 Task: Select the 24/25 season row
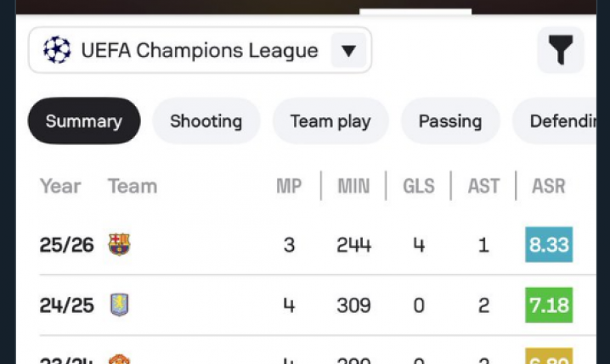[61, 305]
